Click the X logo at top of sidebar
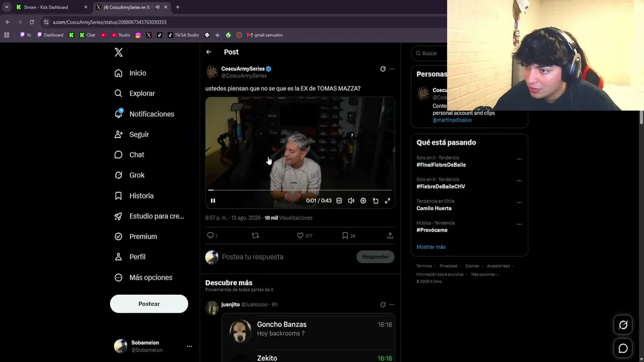Viewport: 644px width, 362px height. coord(119,52)
